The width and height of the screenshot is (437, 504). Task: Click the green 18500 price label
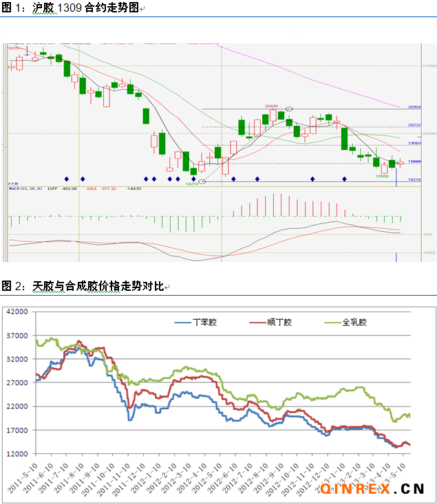coord(383,176)
